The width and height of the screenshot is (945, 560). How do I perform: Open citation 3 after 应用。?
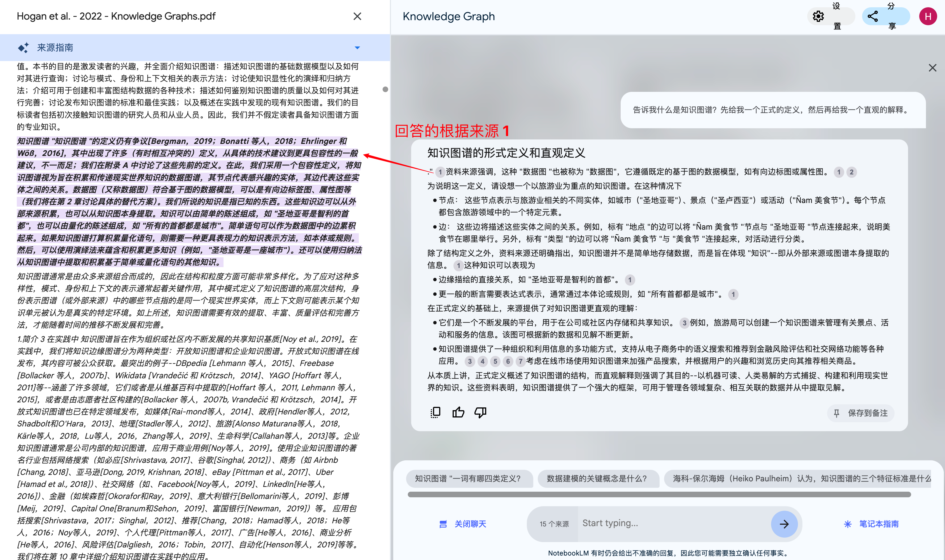[x=469, y=361]
